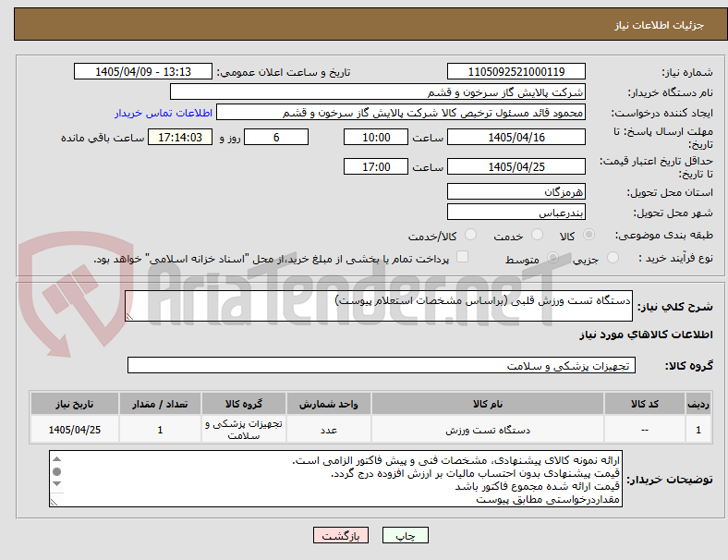
Task: Toggle the اسناد خزانه اسلامی payment checkbox
Action: 463,257
